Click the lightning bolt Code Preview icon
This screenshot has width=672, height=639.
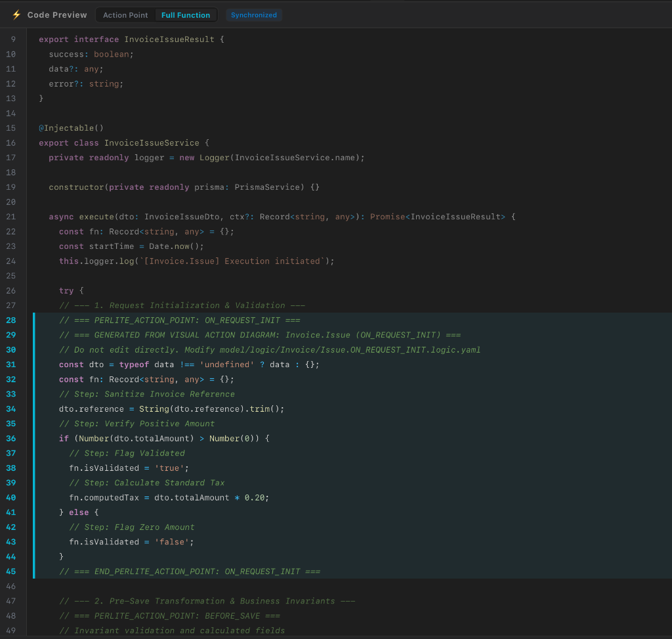tap(16, 15)
